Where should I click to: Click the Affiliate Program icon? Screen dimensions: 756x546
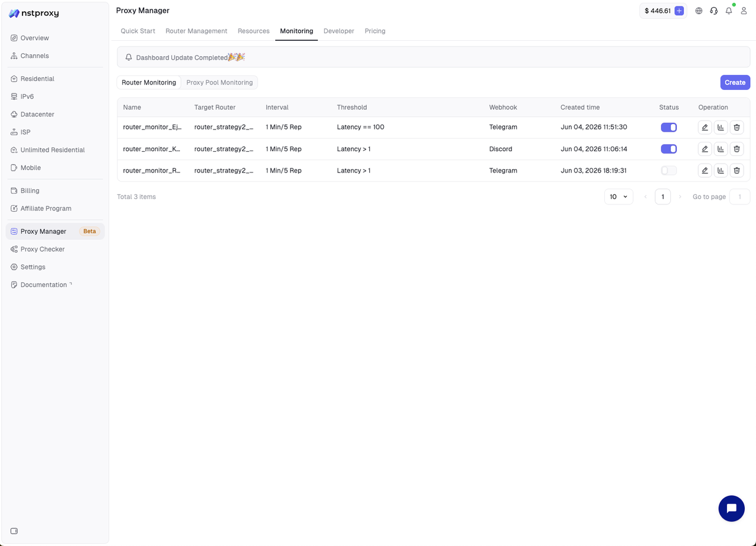point(14,209)
